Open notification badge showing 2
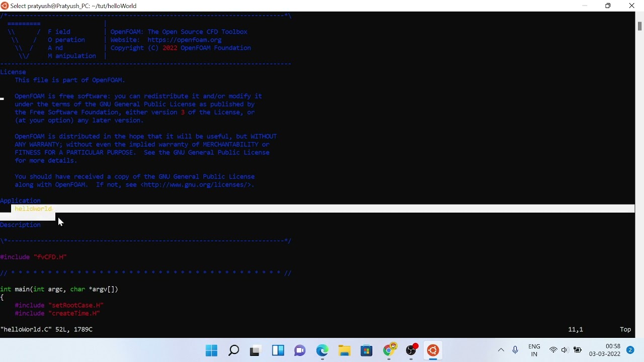 pos(630,350)
